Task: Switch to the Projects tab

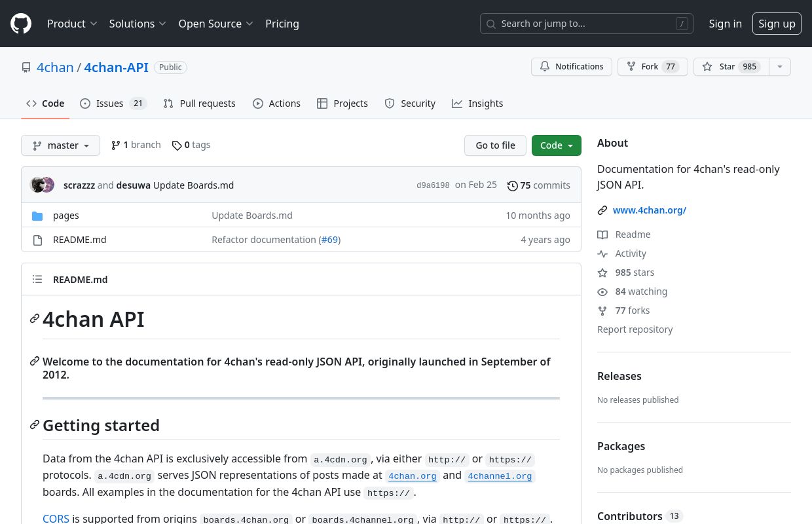Action: pyautogui.click(x=342, y=103)
